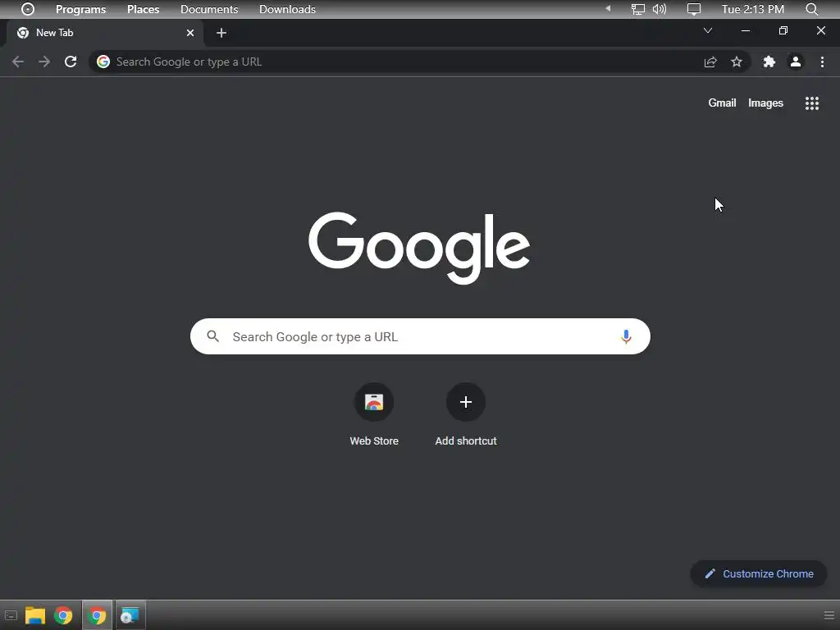Start voice search with the microphone

626,336
